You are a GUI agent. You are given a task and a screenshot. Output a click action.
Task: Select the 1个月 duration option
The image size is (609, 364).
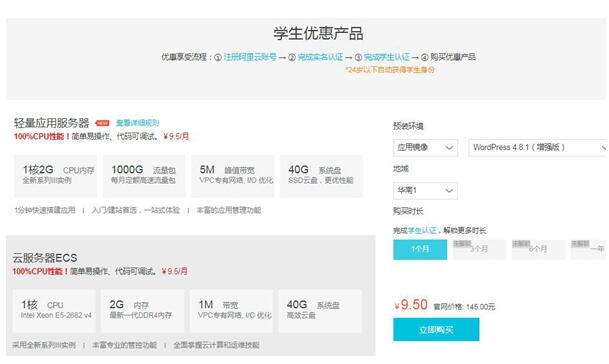[420, 249]
